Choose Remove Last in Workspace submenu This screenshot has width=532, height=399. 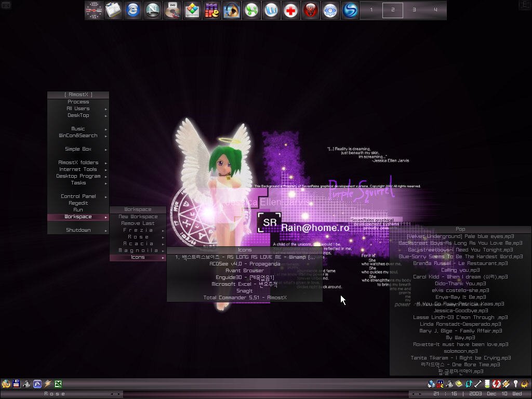point(138,223)
